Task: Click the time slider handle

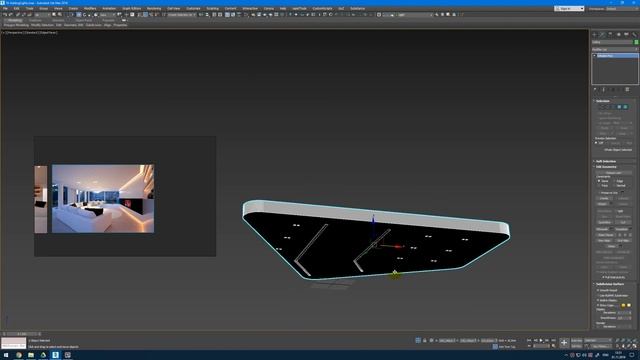Action: [x=21, y=334]
